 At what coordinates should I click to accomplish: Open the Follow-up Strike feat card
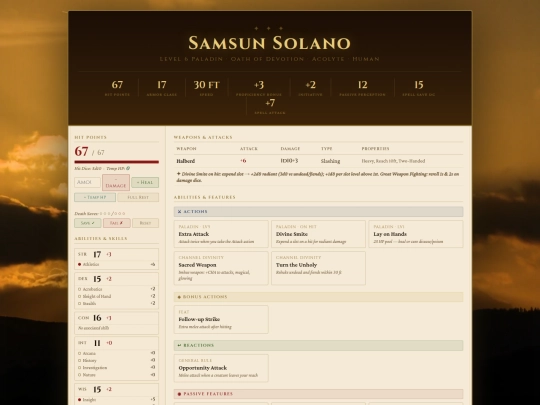pos(221,320)
